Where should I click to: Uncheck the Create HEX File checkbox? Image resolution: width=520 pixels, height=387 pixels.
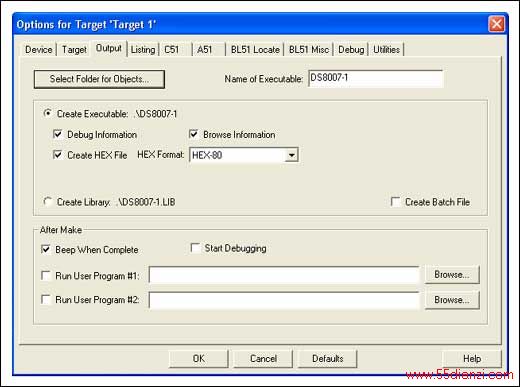58,155
